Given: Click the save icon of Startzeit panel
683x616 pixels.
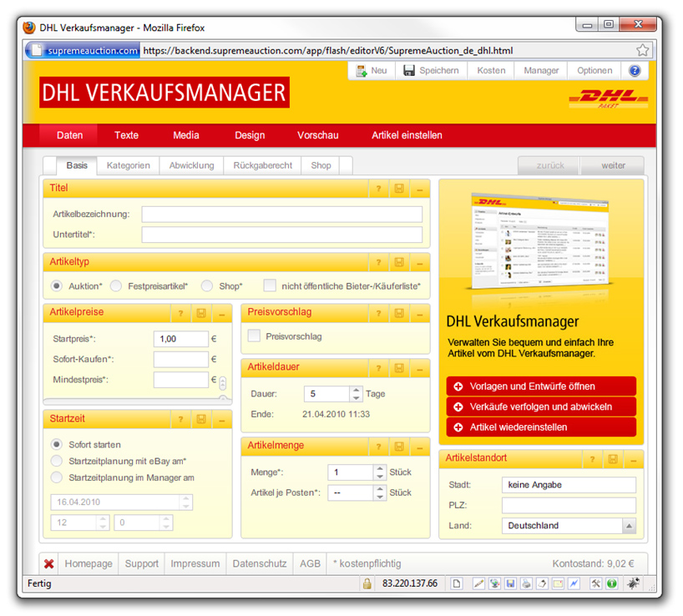Looking at the screenshot, I should (x=201, y=420).
